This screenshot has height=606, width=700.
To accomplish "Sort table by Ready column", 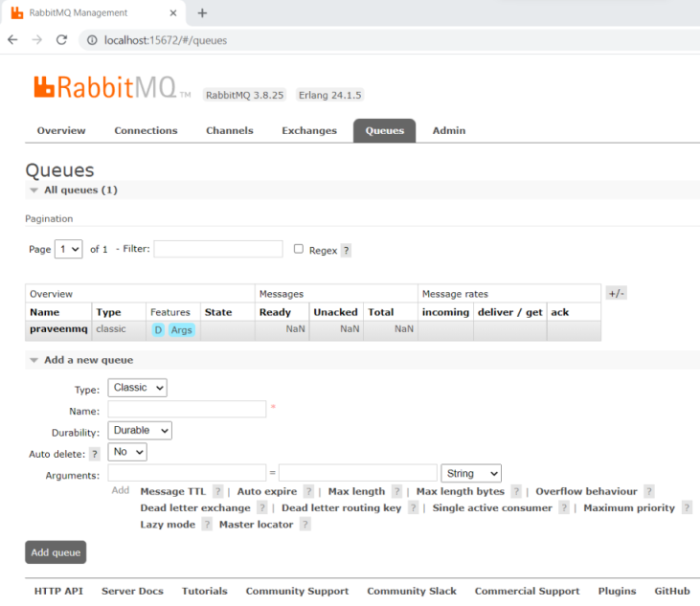I will [x=275, y=312].
